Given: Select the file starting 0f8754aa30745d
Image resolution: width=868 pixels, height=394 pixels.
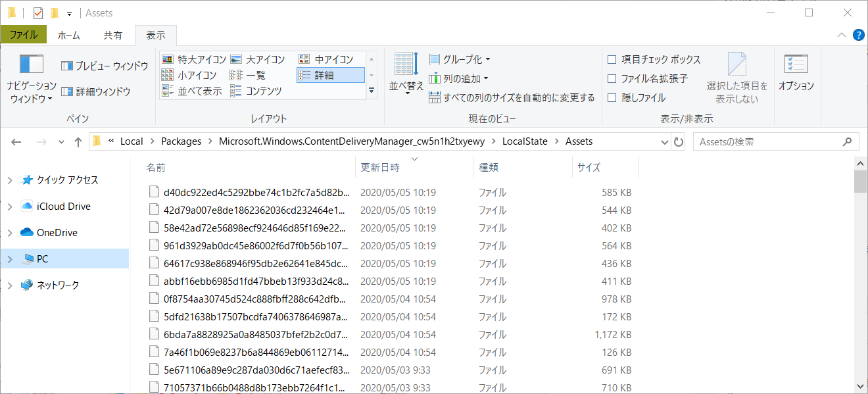Looking at the screenshot, I should click(256, 299).
